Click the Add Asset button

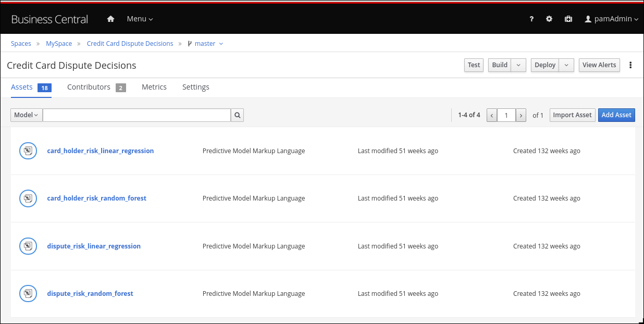tap(616, 115)
